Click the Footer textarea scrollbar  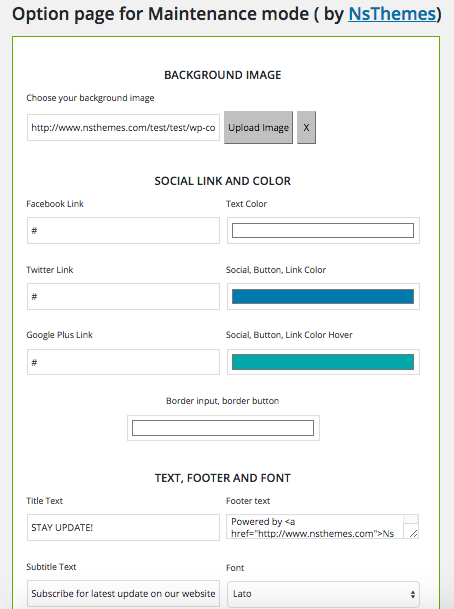point(411,522)
